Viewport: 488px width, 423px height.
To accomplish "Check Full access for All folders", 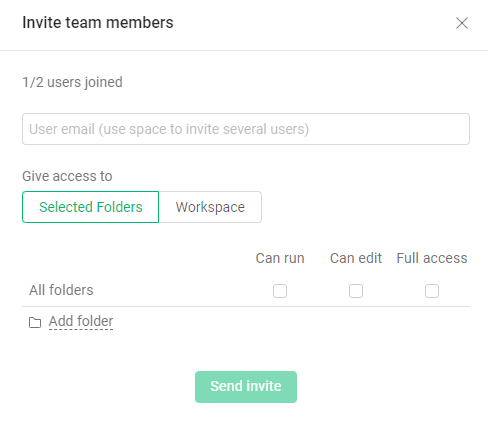I will click(x=432, y=291).
